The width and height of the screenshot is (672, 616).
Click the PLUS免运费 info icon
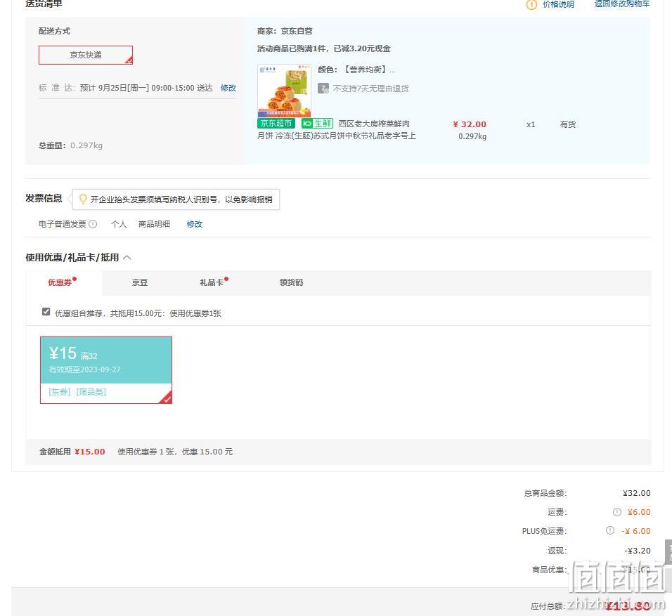610,530
